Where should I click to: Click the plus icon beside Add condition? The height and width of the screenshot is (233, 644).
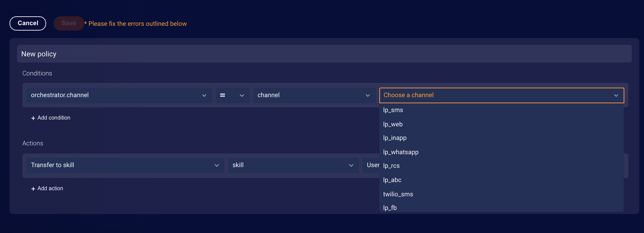pyautogui.click(x=33, y=118)
